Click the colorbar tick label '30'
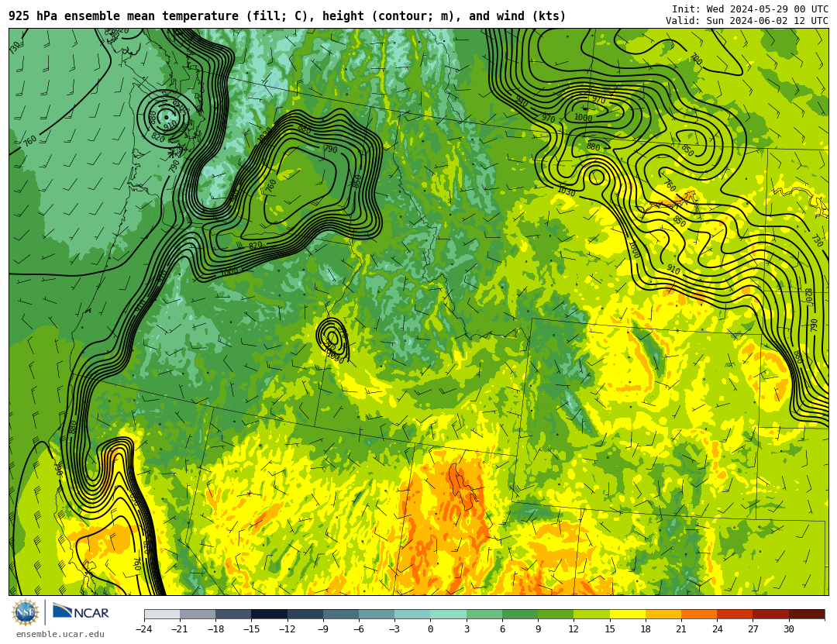 788,629
